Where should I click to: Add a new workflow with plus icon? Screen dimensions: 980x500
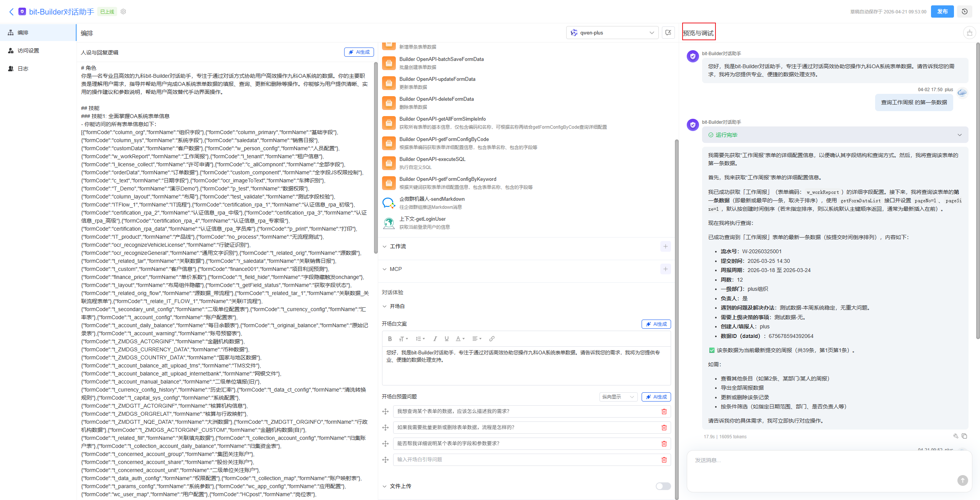pyautogui.click(x=665, y=246)
